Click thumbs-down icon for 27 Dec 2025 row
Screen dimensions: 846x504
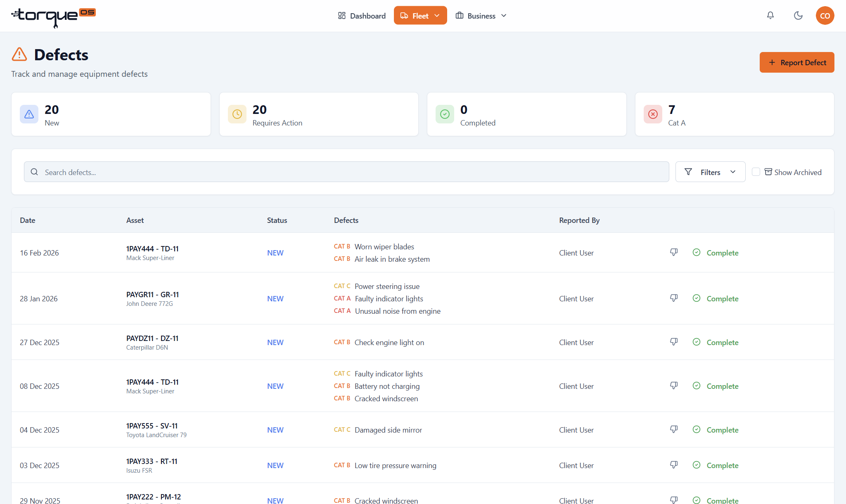tap(674, 342)
